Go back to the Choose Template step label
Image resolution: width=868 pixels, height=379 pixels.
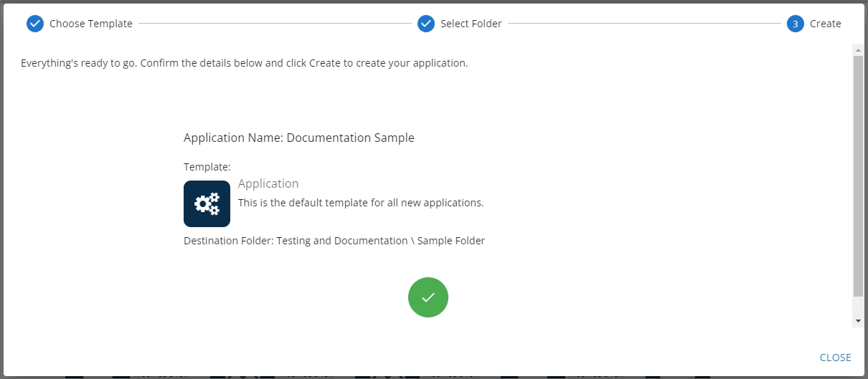tap(90, 24)
